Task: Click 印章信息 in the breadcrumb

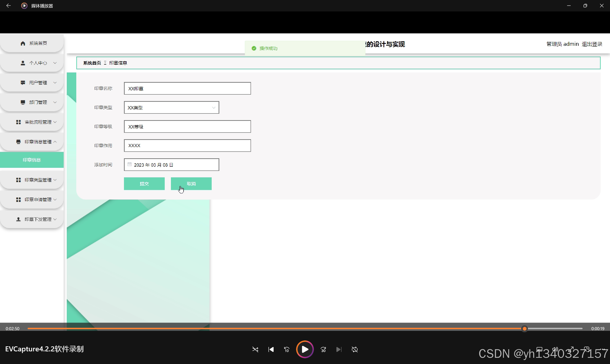Action: [118, 63]
